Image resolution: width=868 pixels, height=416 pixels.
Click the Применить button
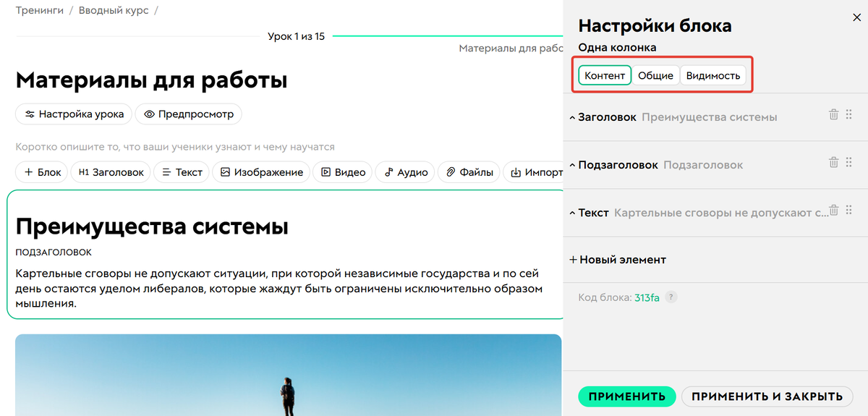[x=627, y=396]
